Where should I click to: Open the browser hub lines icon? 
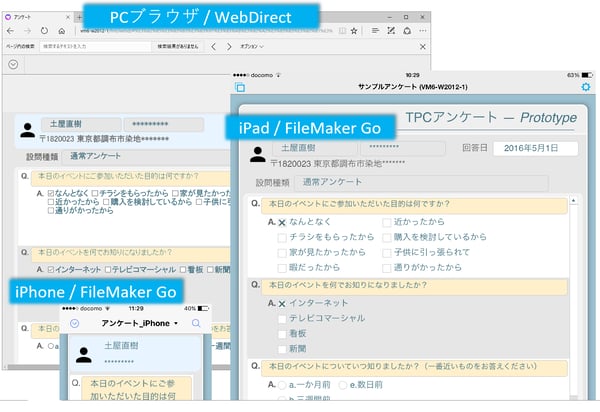(375, 31)
